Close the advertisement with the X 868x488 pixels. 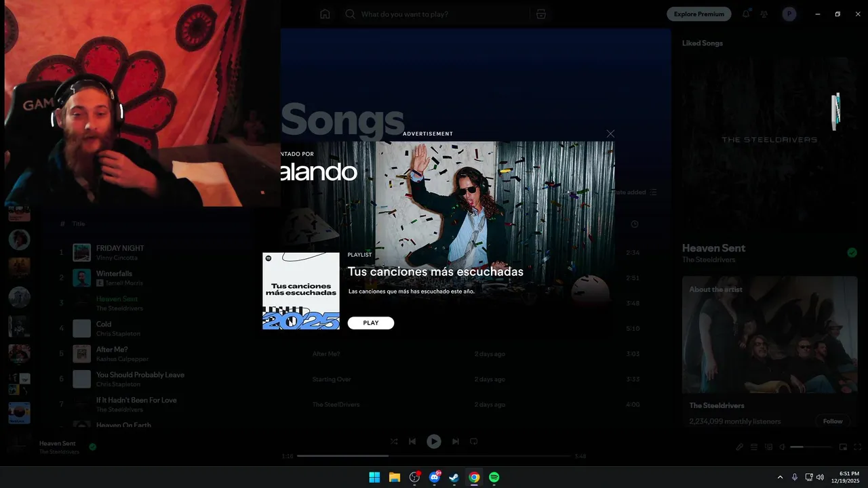click(610, 134)
